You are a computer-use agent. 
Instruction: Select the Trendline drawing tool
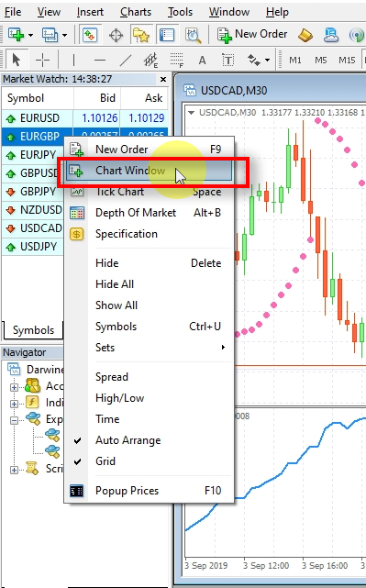point(126,60)
